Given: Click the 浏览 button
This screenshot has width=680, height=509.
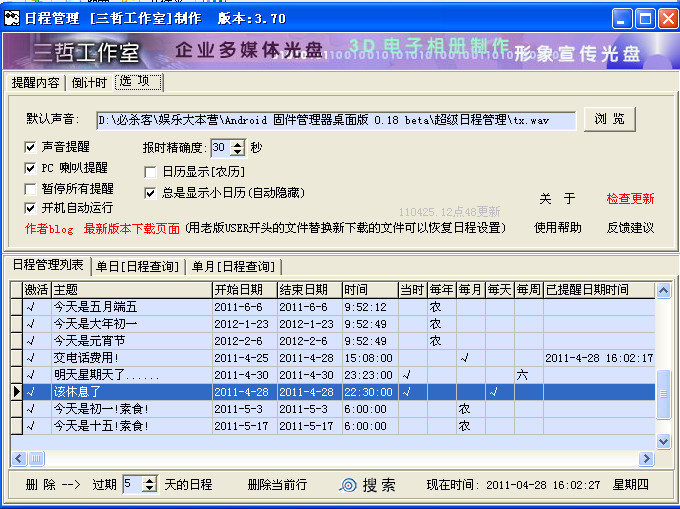Looking at the screenshot, I should 609,119.
